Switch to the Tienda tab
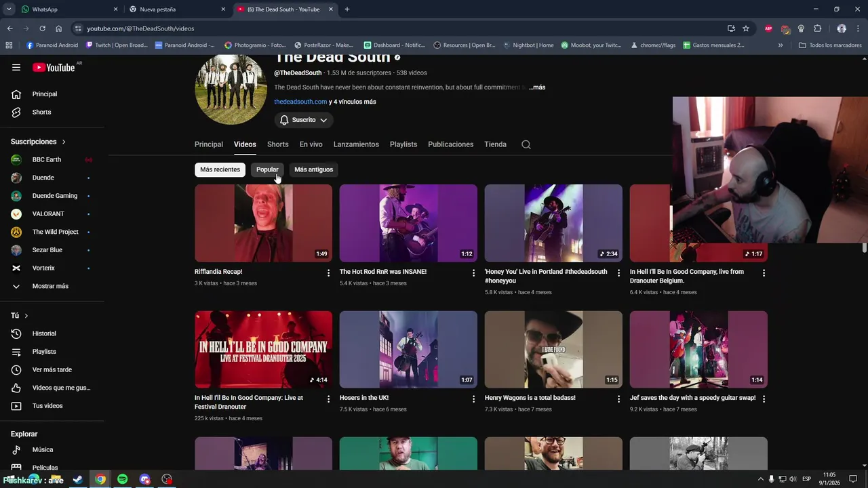This screenshot has width=868, height=488. click(495, 144)
